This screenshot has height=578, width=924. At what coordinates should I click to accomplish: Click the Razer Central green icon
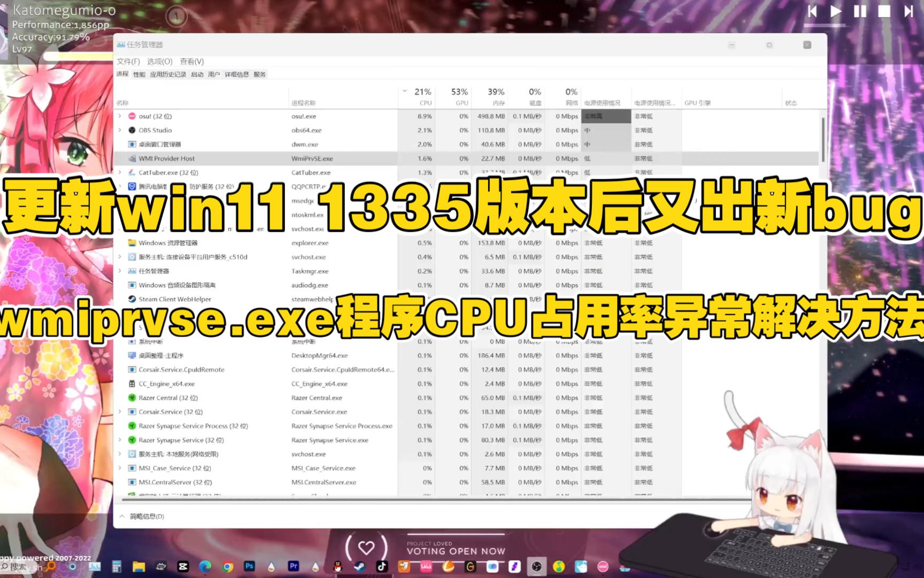tap(132, 398)
